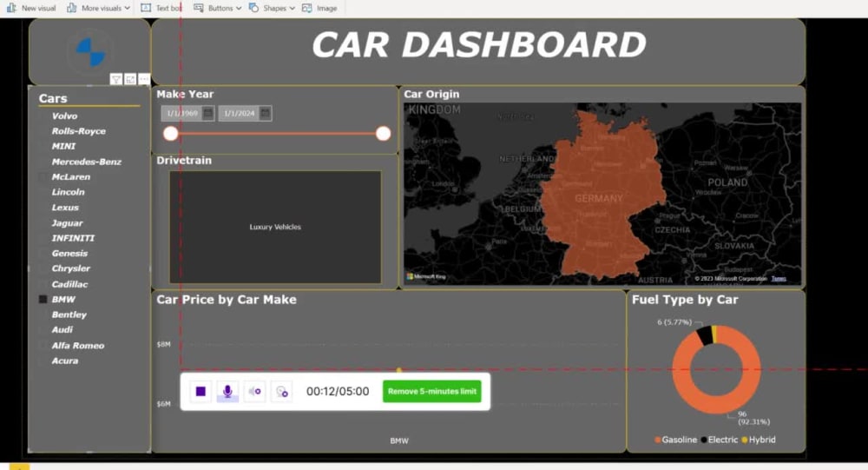This screenshot has width=868, height=470.
Task: Click the Gasoline legend item
Action: (x=675, y=440)
